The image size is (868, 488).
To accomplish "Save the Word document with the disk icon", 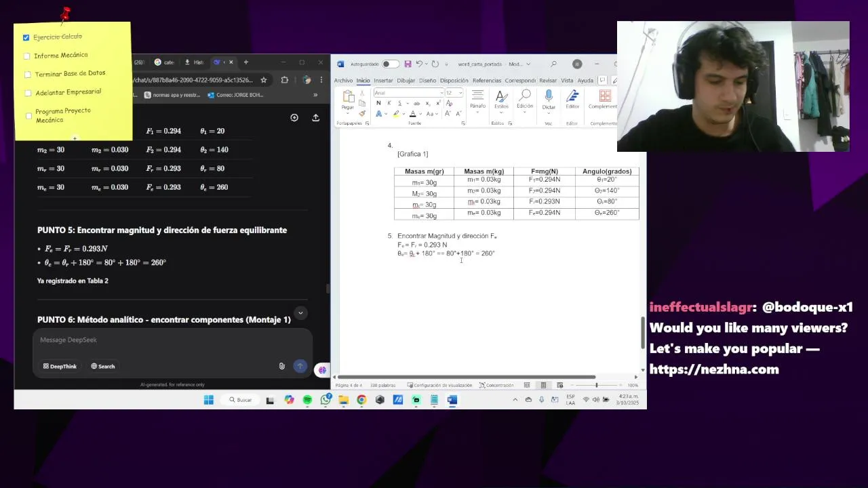I will pos(408,64).
